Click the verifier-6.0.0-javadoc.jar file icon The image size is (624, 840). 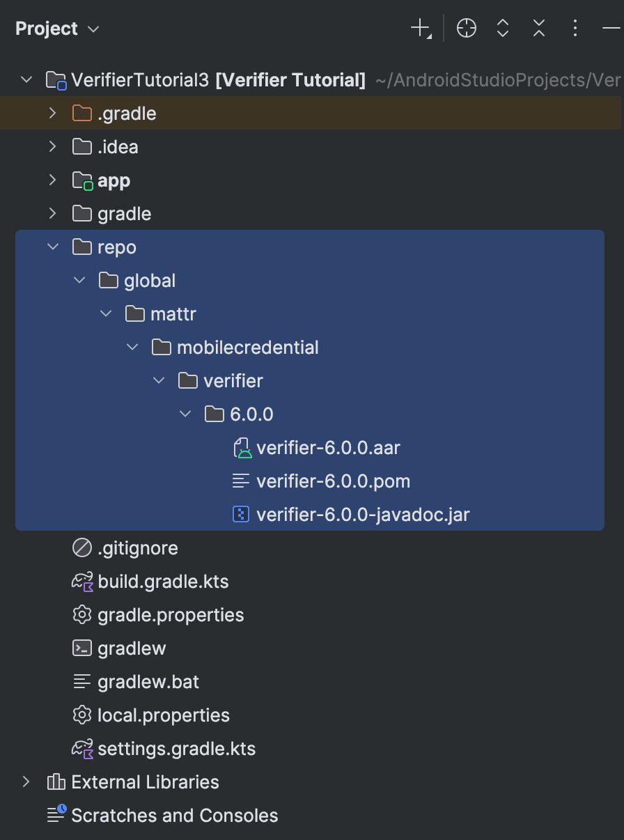[x=241, y=515]
